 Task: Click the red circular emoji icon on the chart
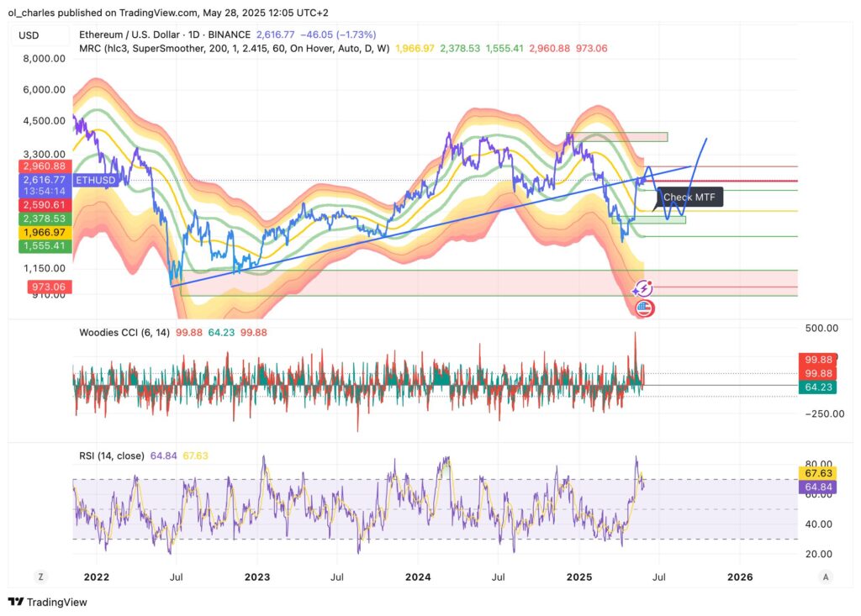click(x=644, y=308)
